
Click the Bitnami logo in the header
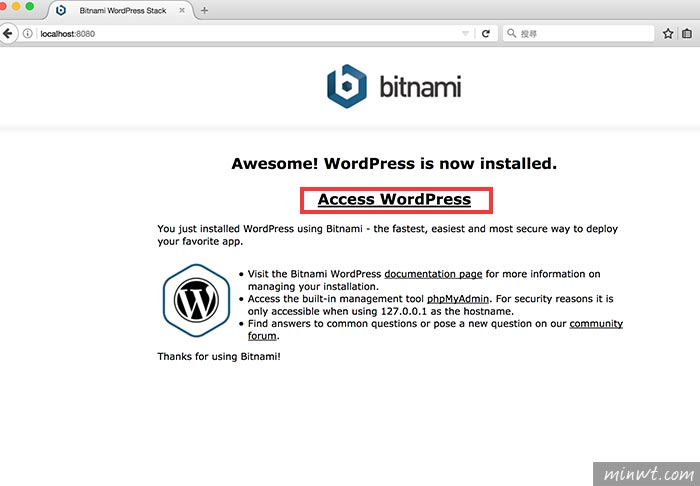pos(394,86)
